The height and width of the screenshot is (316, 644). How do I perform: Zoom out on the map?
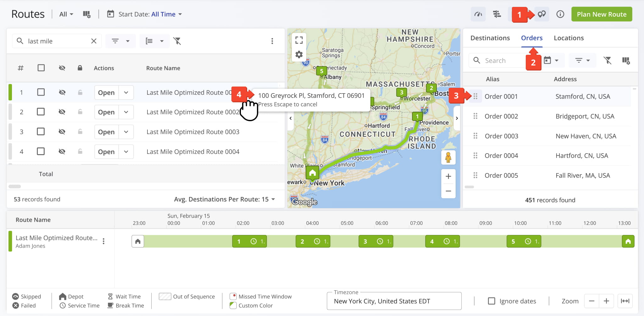pyautogui.click(x=448, y=191)
